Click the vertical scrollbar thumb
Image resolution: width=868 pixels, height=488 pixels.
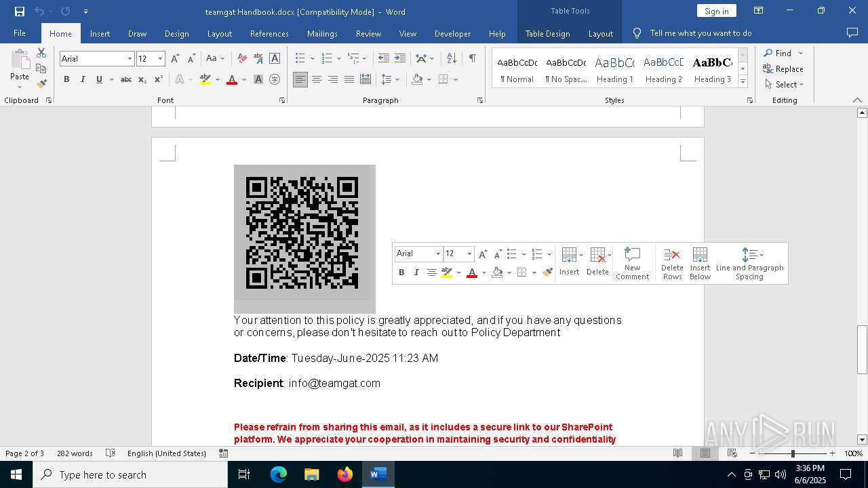point(862,350)
